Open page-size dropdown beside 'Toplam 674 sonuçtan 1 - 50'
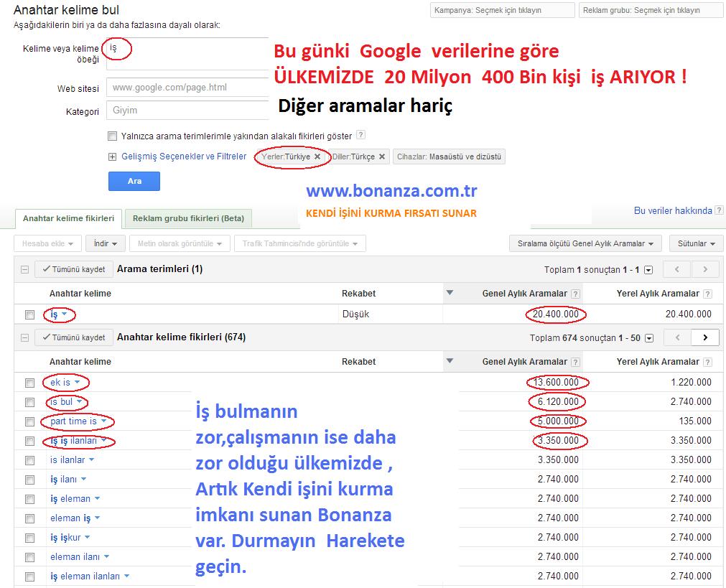Viewport: 726px width, 588px height. pos(649,338)
